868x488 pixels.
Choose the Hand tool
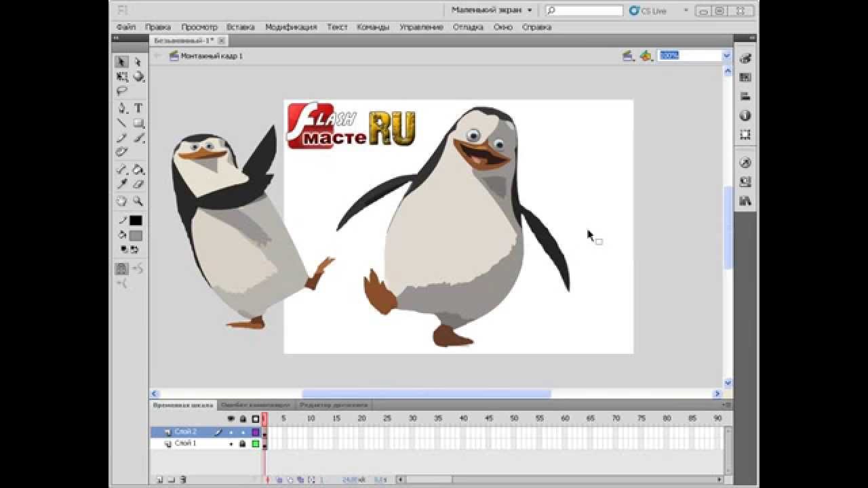pyautogui.click(x=121, y=201)
